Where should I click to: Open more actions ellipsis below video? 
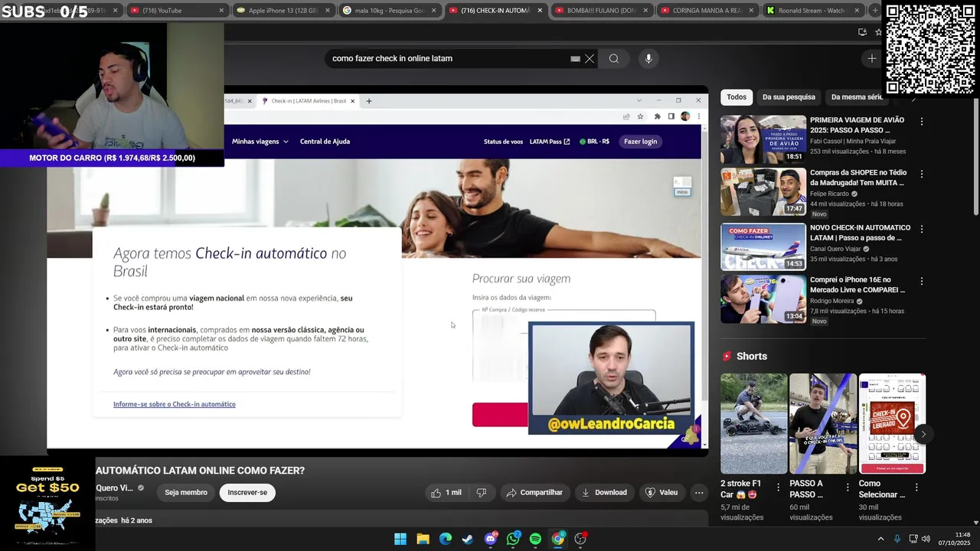click(x=699, y=493)
